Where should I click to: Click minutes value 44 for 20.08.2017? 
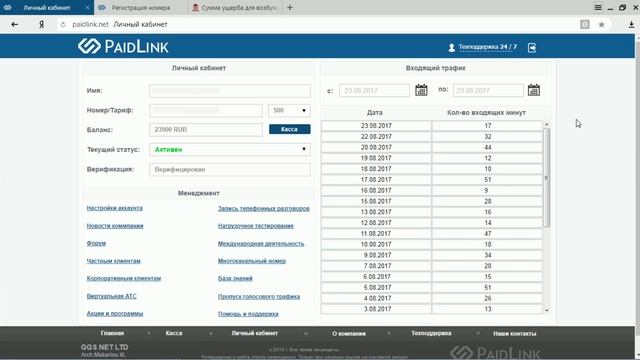pyautogui.click(x=488, y=147)
